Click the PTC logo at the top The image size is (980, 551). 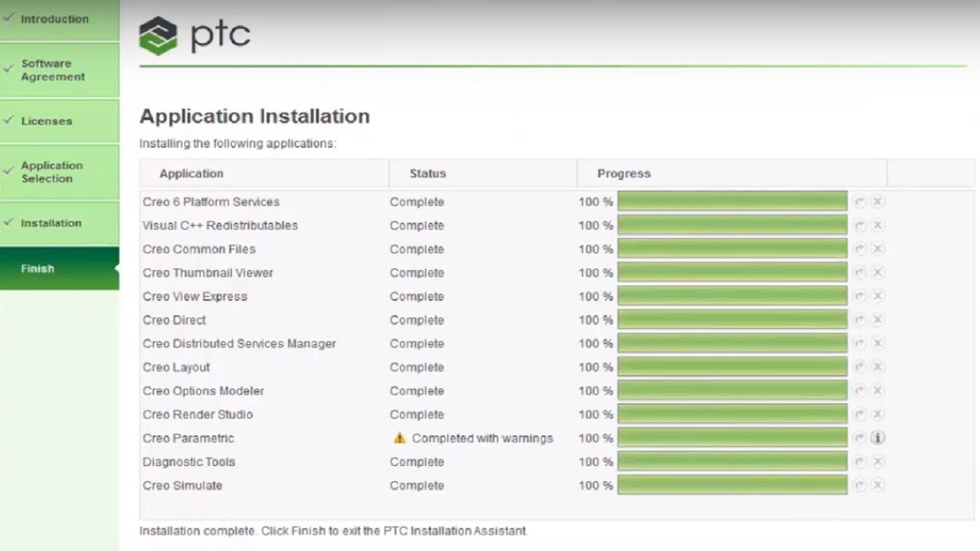[x=194, y=35]
